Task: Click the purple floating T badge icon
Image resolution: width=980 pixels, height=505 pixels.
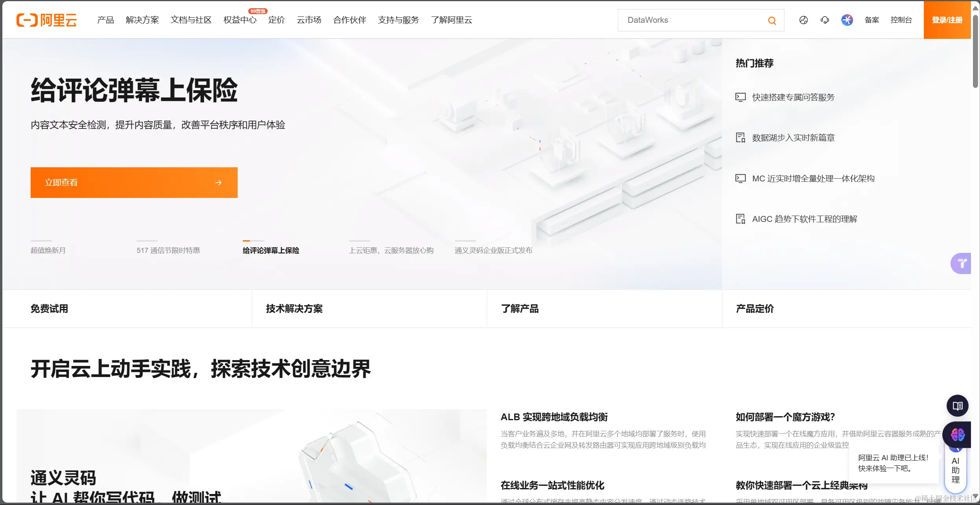Action: click(x=961, y=263)
